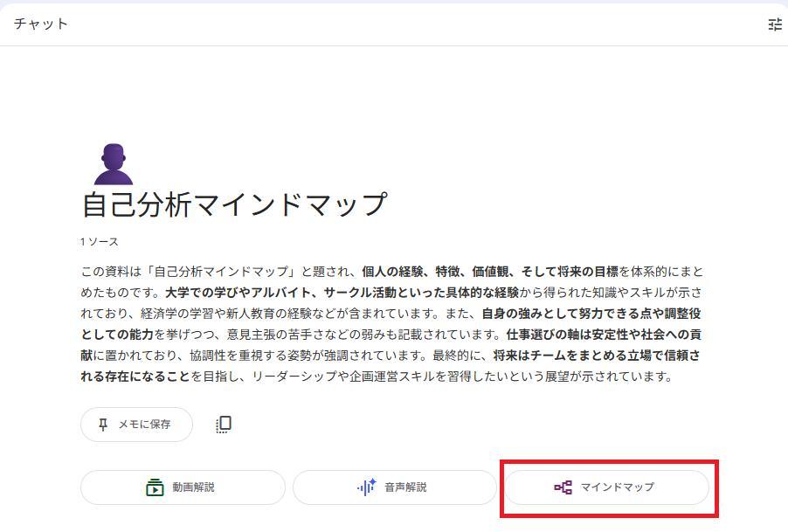Click bold phrase 自身の強みとして努力できる点

569,314
